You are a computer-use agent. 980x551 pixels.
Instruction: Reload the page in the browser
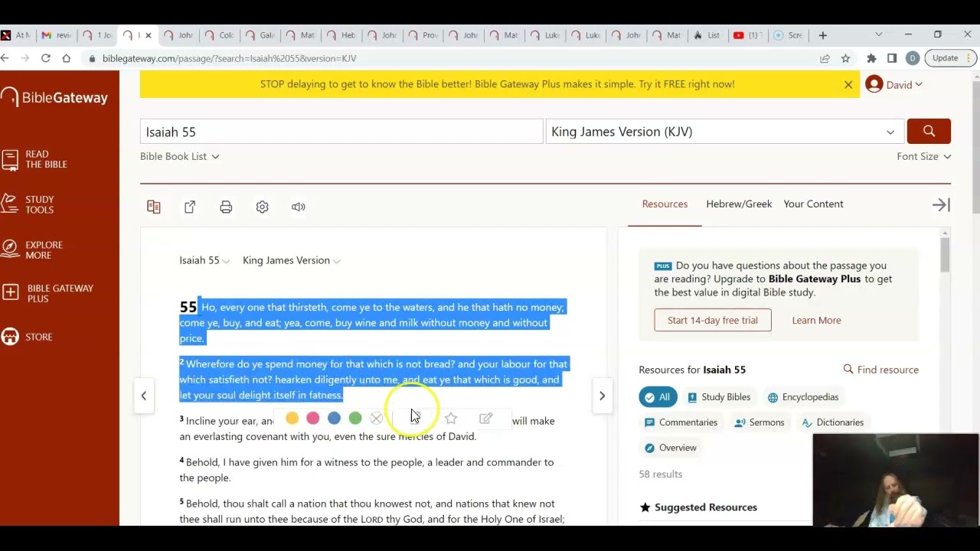click(46, 58)
